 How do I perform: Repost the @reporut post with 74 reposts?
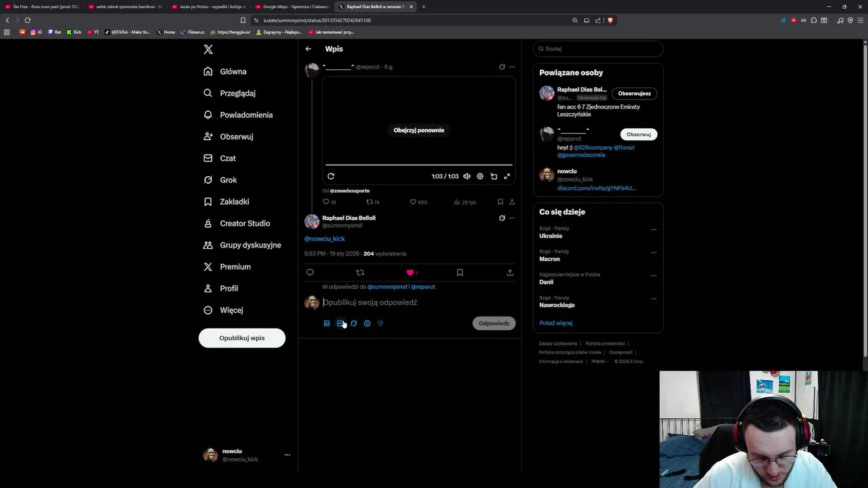(x=372, y=202)
